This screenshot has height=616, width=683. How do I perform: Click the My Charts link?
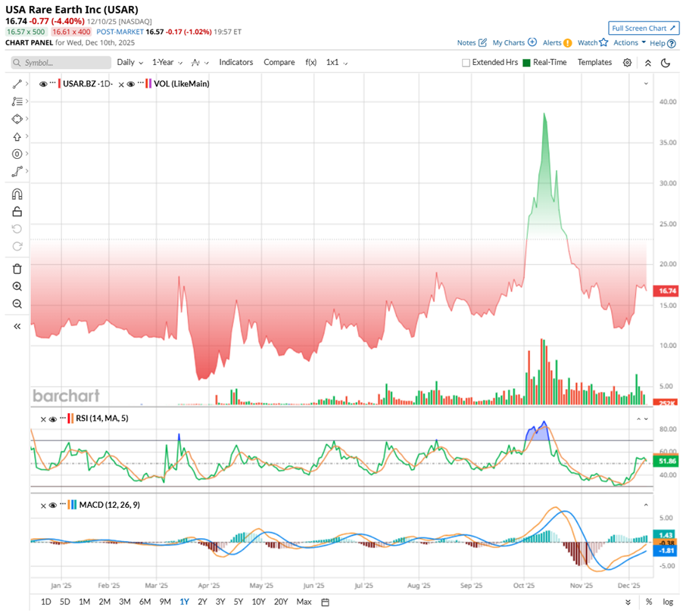(x=508, y=42)
